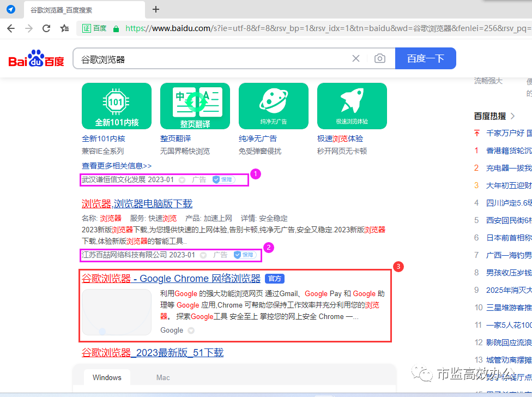Open image search camera icon
Image resolution: width=532 pixels, height=397 pixels.
pos(380,59)
